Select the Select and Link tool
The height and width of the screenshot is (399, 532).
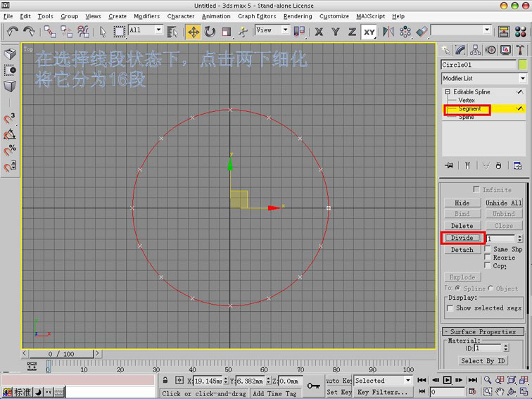click(x=50, y=32)
